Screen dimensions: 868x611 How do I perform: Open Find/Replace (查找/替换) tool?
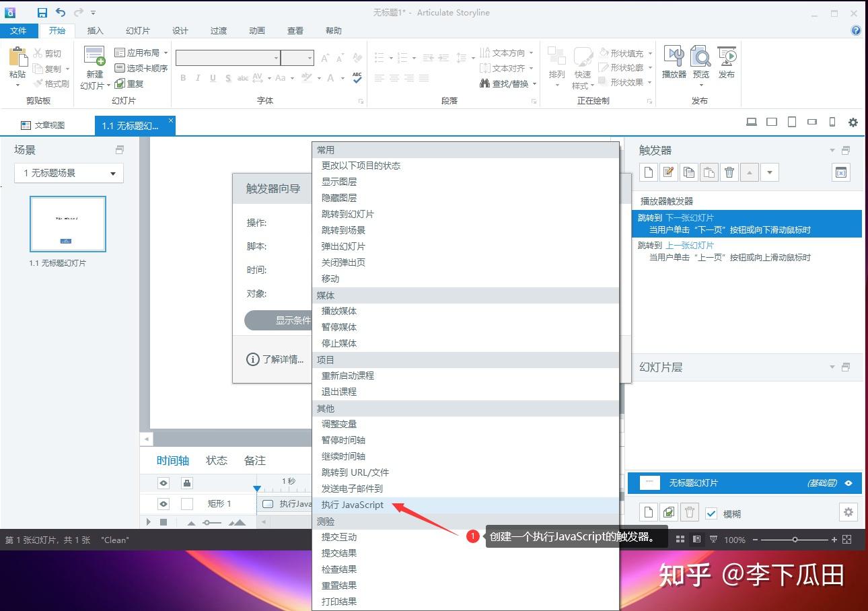508,83
